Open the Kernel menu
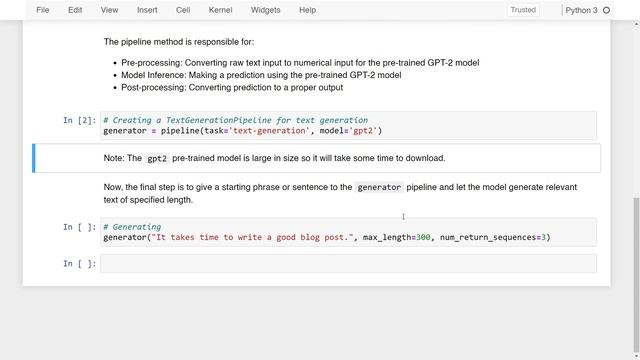 click(x=220, y=10)
